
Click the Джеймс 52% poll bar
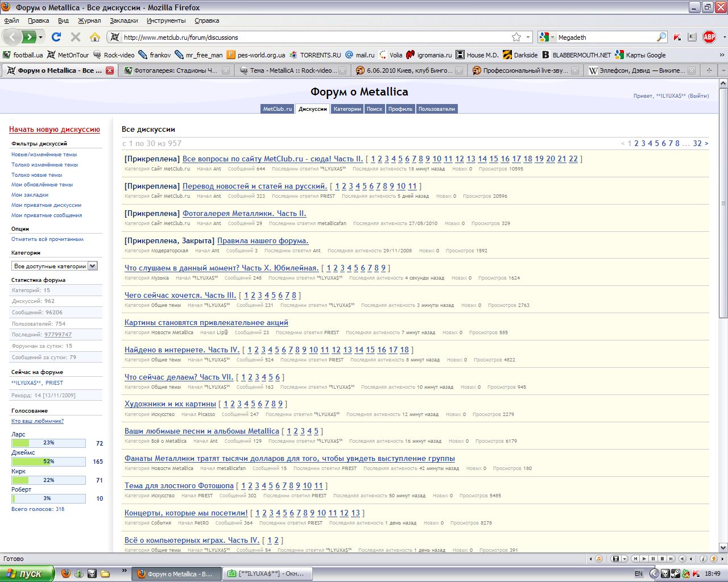tap(48, 462)
